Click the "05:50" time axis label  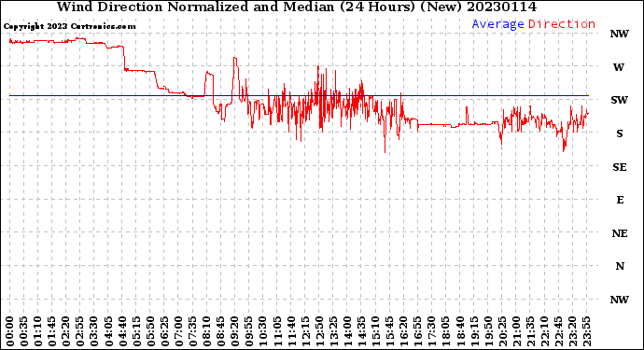pos(150,331)
